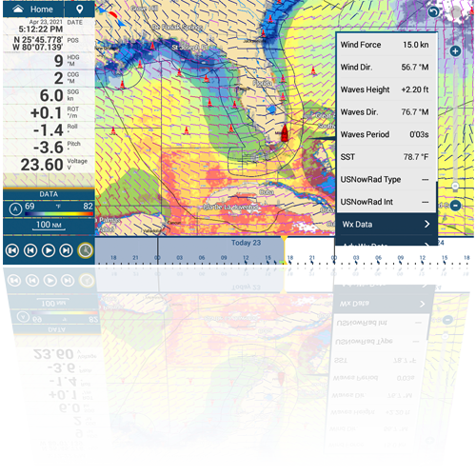Select the DATA panel tab
This screenshot has width=476, height=476.
49,194
